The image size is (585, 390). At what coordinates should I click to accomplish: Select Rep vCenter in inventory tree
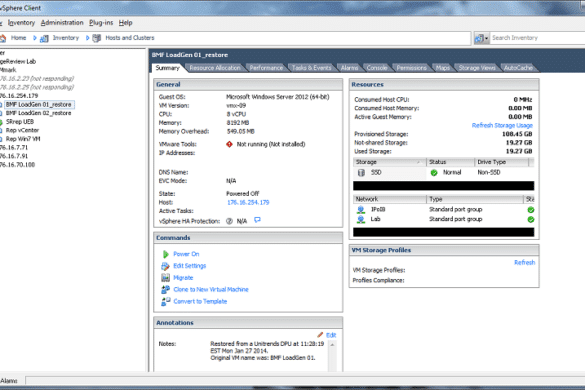tap(22, 131)
